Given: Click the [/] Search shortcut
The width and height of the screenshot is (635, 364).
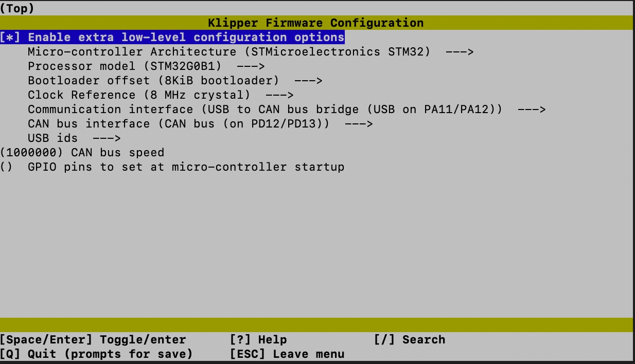Looking at the screenshot, I should (x=409, y=340).
